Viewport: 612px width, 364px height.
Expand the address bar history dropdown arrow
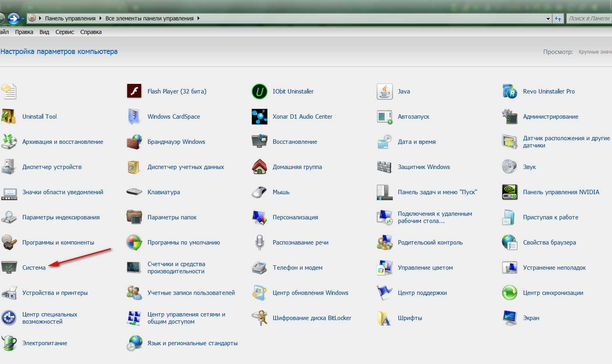coord(548,19)
